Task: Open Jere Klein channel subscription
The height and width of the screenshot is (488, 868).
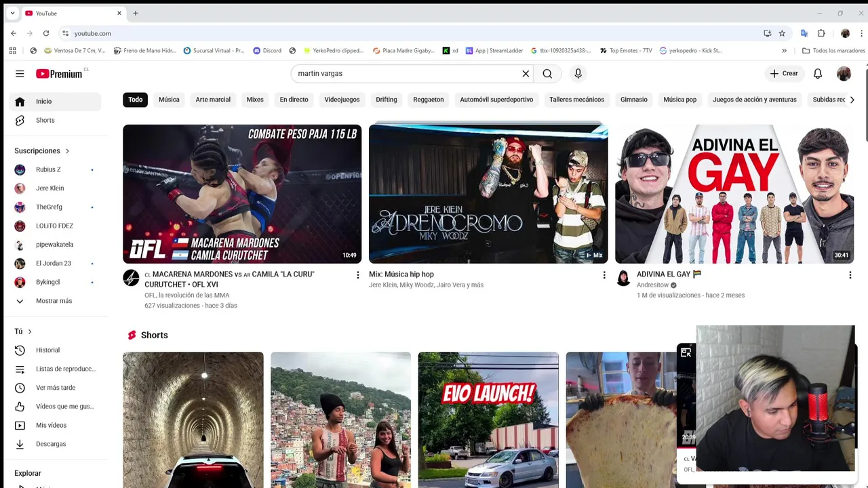Action: 56,188
